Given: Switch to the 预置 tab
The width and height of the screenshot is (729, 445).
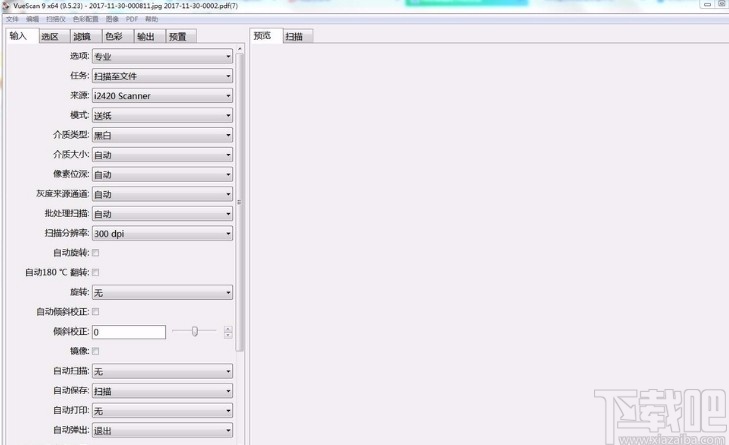Looking at the screenshot, I should pyautogui.click(x=181, y=36).
